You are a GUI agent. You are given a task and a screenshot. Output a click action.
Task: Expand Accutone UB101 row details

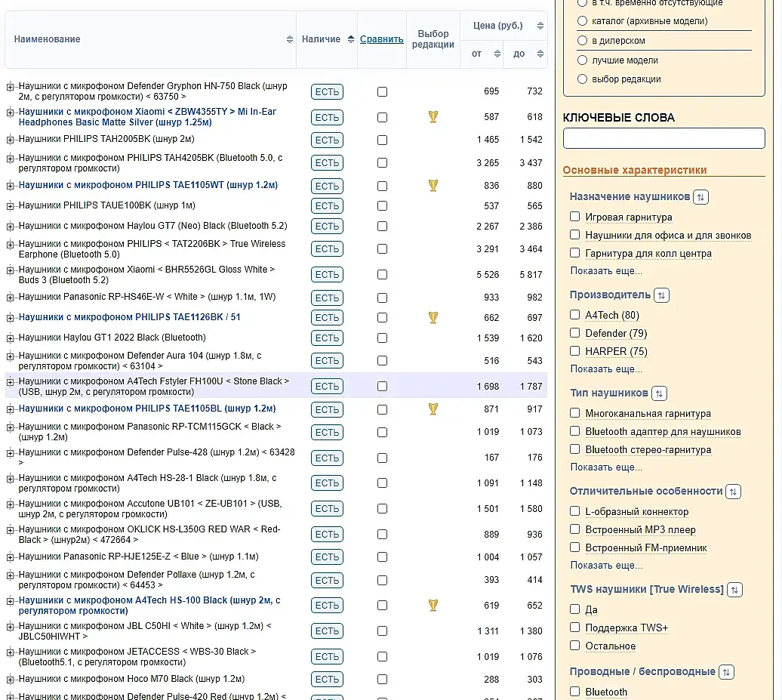click(x=10, y=504)
